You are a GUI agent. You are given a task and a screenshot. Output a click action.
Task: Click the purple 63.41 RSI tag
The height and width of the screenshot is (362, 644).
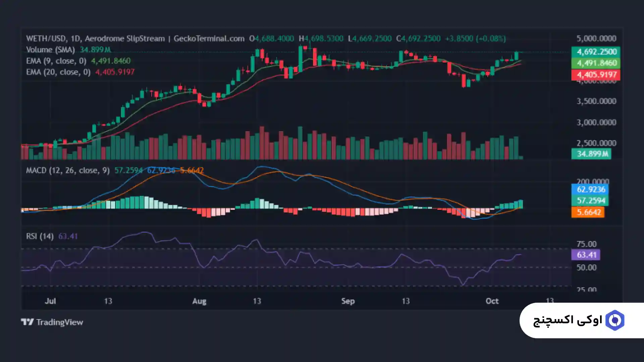click(586, 255)
